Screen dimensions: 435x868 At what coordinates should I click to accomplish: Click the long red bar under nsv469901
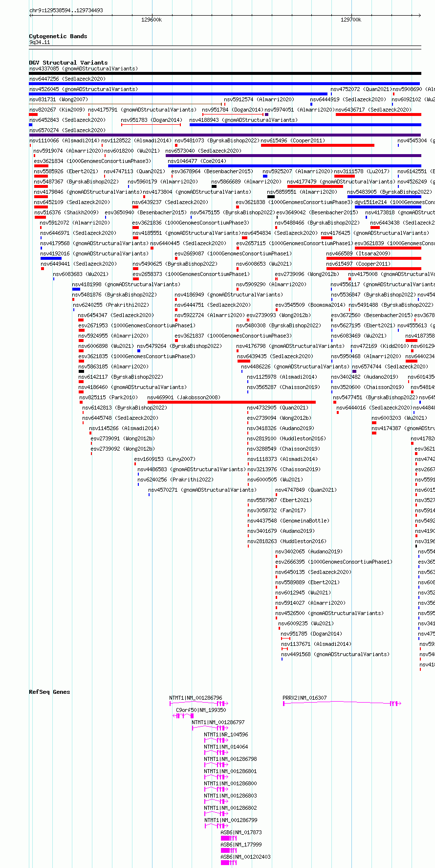[x=231, y=402]
